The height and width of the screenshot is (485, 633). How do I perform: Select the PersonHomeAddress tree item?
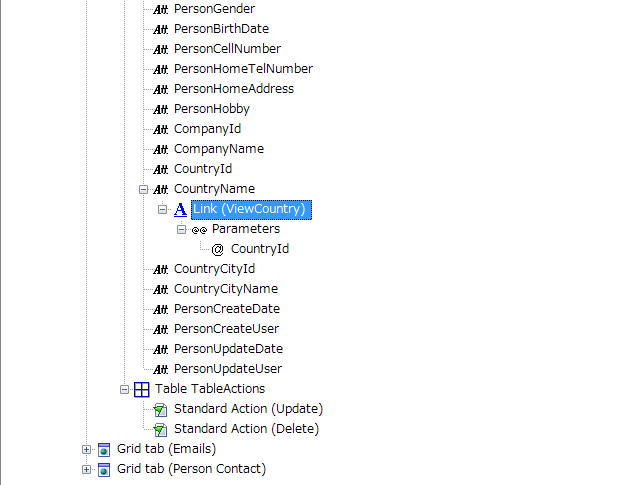click(233, 89)
